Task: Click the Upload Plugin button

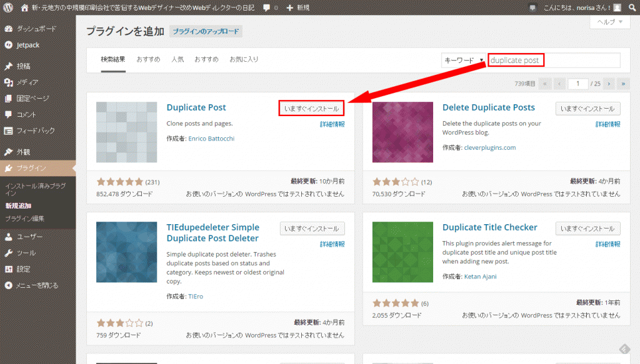Action: click(206, 31)
